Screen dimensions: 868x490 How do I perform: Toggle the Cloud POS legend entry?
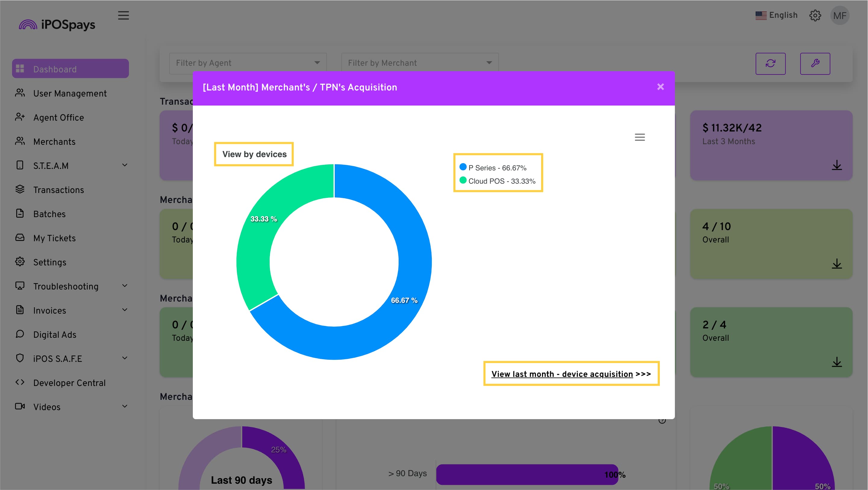(497, 181)
